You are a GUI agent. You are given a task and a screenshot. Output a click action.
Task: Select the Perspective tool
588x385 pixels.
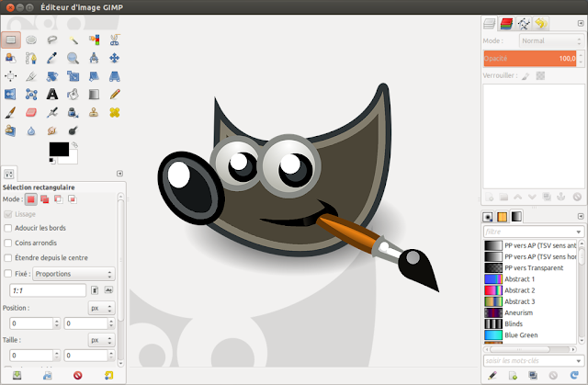click(114, 76)
